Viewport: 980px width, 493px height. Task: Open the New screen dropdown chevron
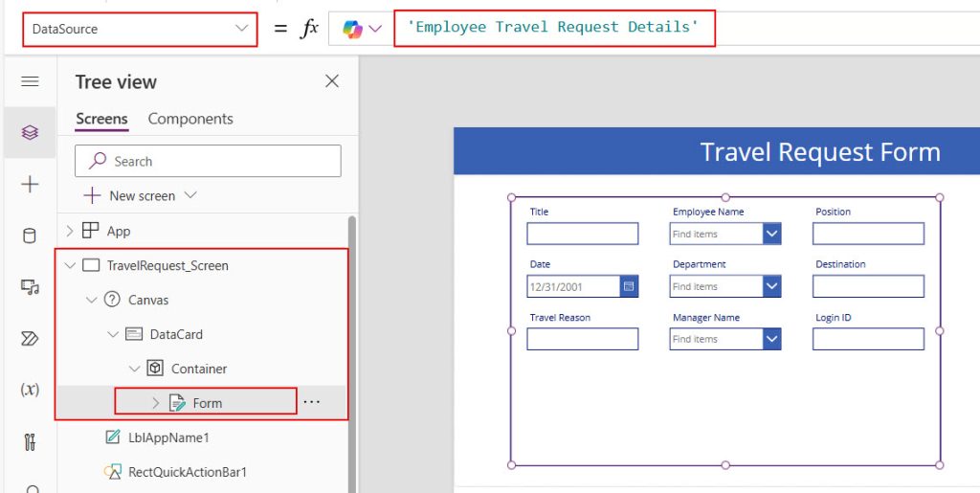(x=191, y=195)
